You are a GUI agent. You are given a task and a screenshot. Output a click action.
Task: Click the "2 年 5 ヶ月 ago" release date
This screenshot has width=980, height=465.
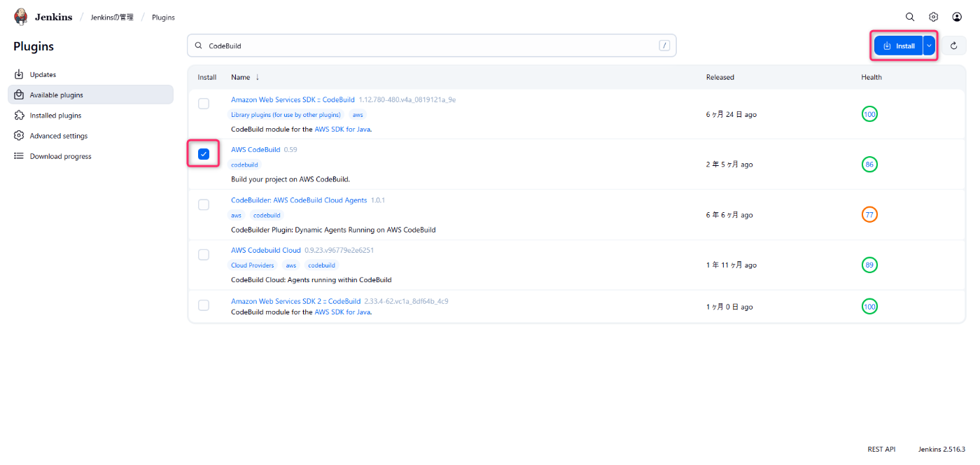[x=729, y=165]
